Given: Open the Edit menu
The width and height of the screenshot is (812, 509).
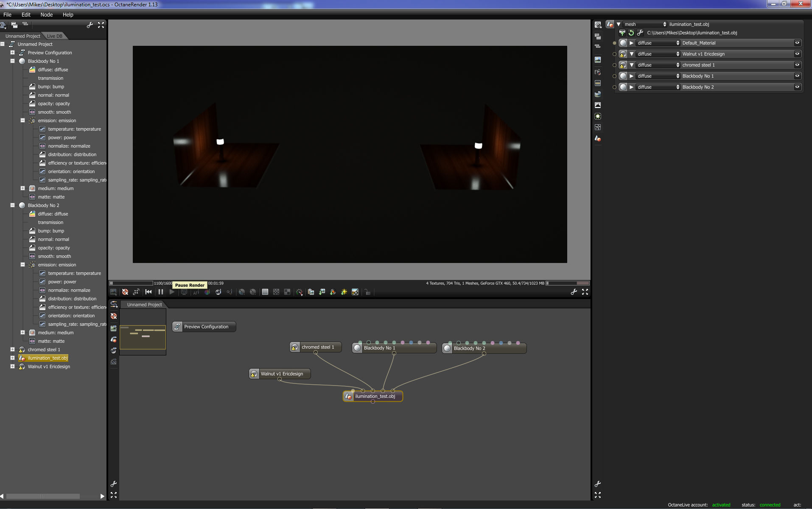Looking at the screenshot, I should pyautogui.click(x=26, y=14).
